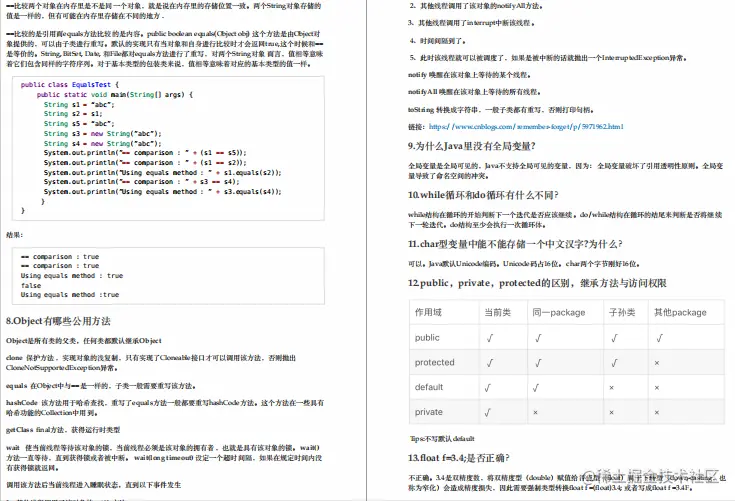Click line "调用该方法后当前线程进入睡眠状态"
Screen dimensions: 735x501
[x=93, y=485]
